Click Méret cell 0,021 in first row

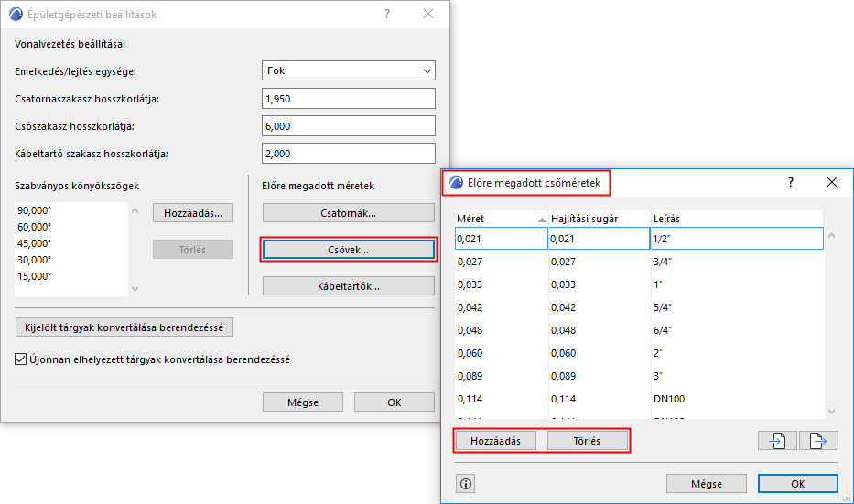(x=501, y=239)
